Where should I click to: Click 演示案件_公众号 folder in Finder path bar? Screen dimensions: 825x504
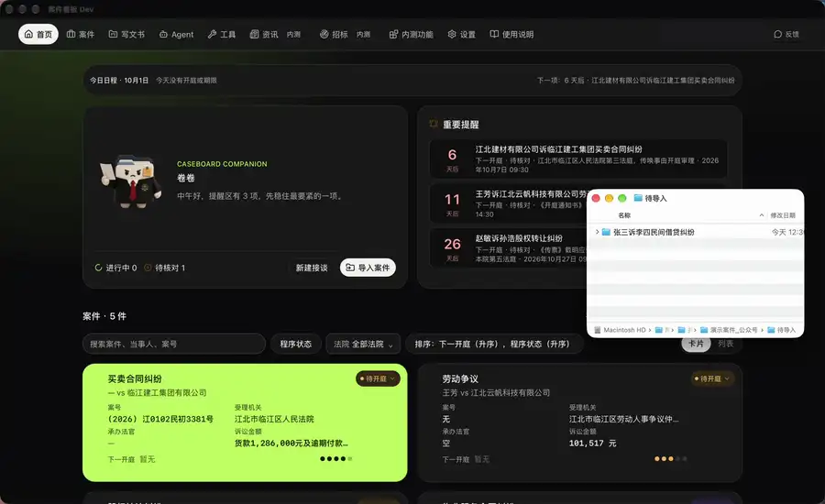click(x=730, y=330)
